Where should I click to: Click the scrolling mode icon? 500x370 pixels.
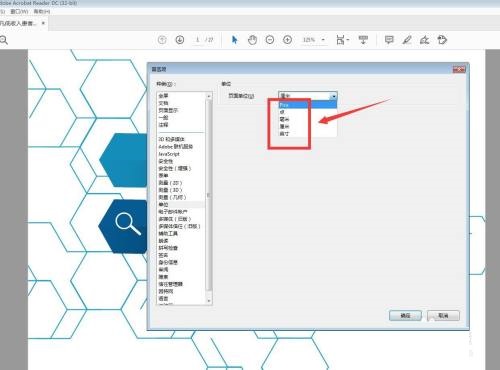[x=363, y=40]
